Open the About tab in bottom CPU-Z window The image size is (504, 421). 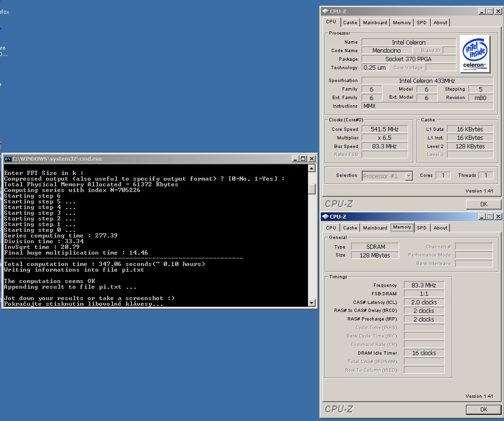(440, 228)
